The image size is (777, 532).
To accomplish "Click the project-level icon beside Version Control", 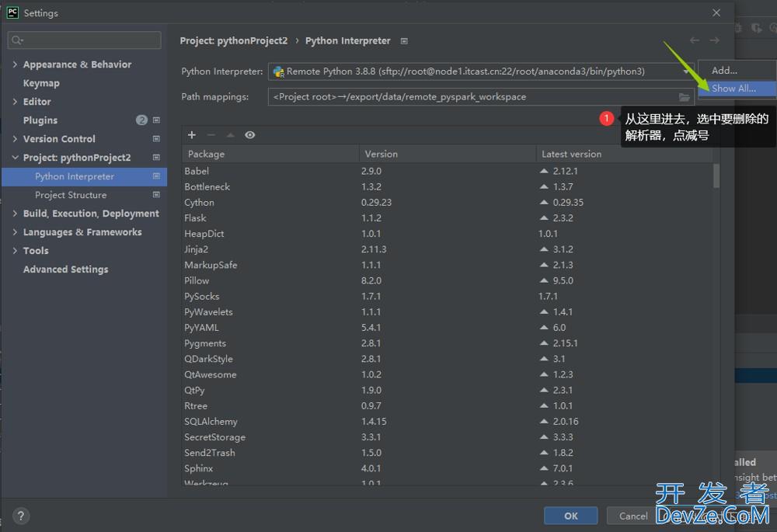I will click(x=157, y=139).
